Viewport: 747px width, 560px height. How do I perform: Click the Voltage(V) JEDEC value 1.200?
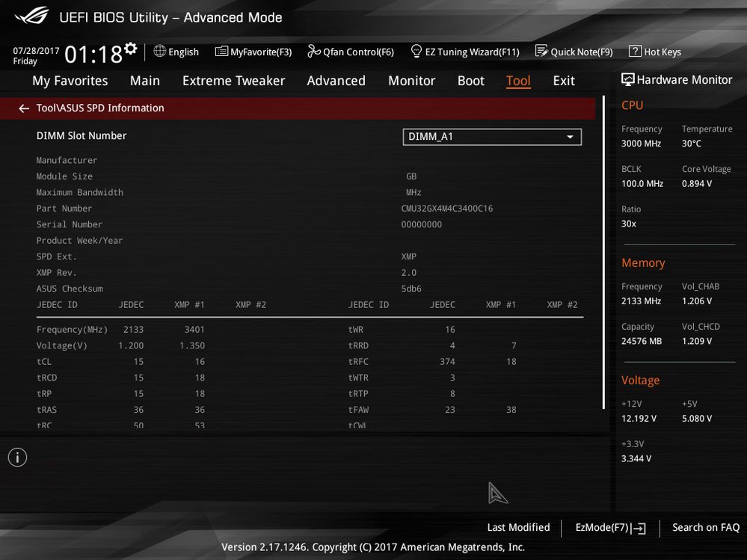tap(131, 345)
